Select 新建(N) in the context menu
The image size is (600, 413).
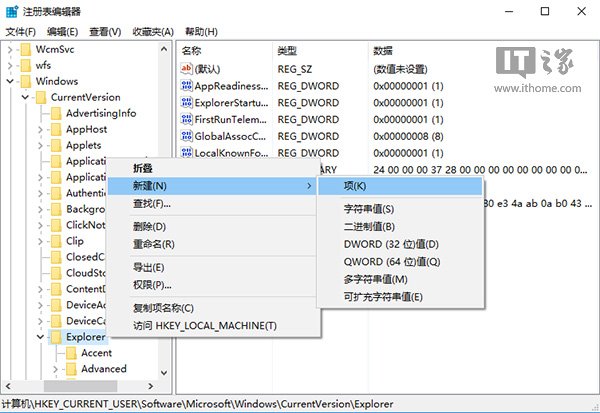point(212,186)
